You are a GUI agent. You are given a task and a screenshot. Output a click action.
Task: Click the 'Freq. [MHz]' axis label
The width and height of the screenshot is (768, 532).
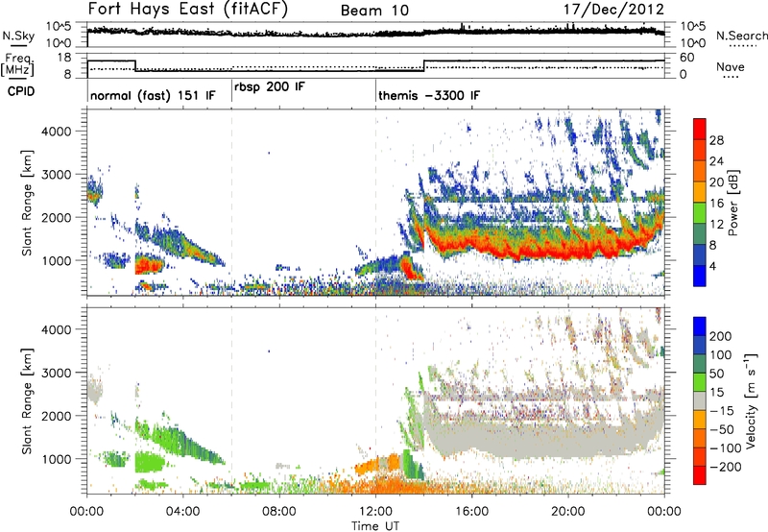pyautogui.click(x=19, y=64)
